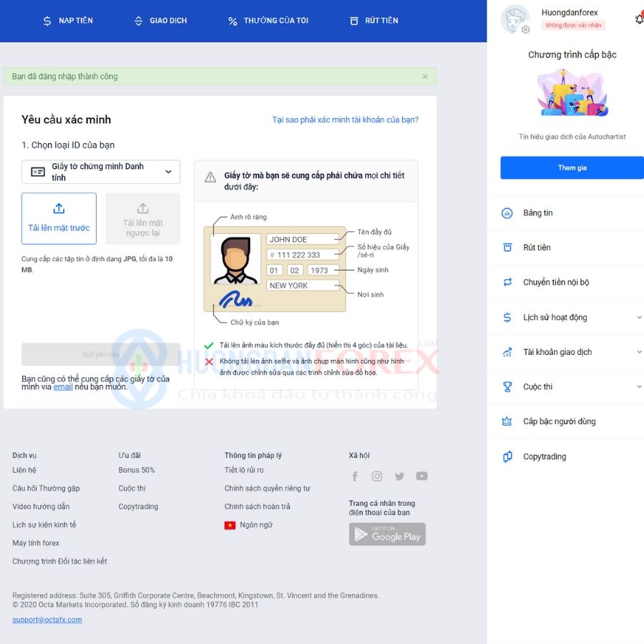This screenshot has height=644, width=644.
Task: Open 'Tại sao phải xác minh' link
Action: (x=346, y=119)
